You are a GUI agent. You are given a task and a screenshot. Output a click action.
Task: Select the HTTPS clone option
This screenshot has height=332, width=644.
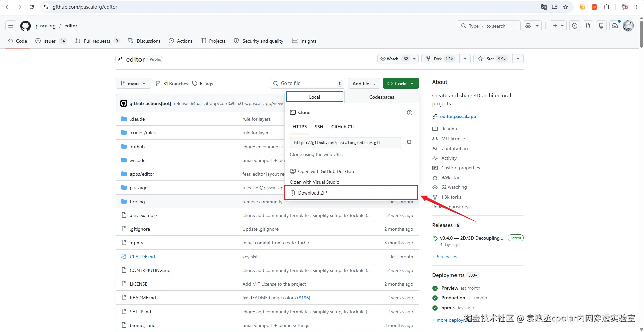pyautogui.click(x=300, y=127)
